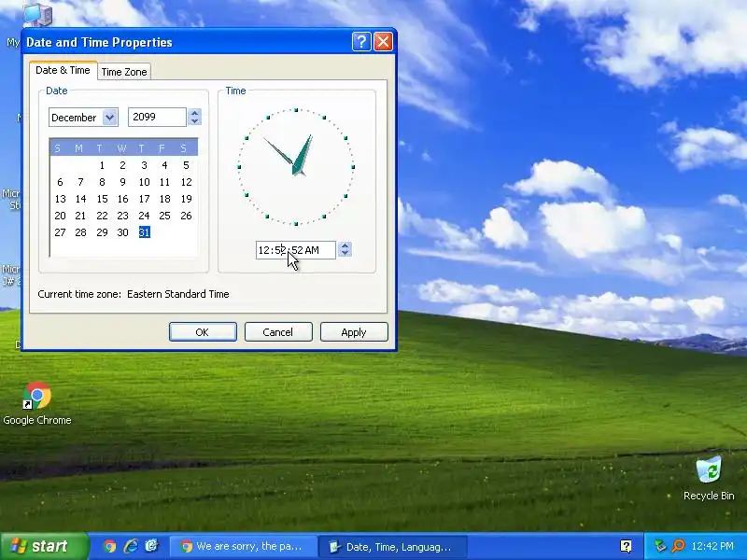This screenshot has height=560, width=747.
Task: Select day 10 in the calendar
Action: pyautogui.click(x=145, y=182)
